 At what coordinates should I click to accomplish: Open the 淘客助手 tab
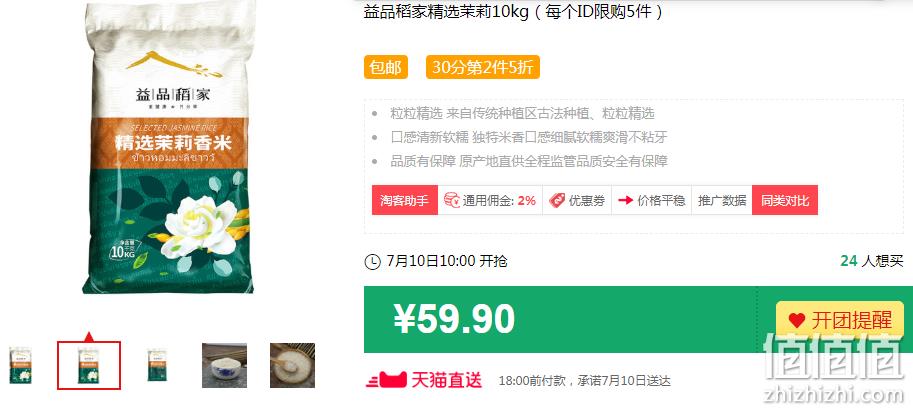(x=405, y=200)
